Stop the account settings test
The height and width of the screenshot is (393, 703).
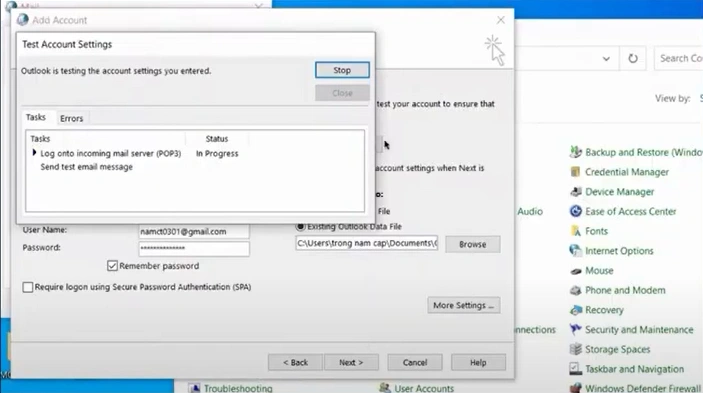pos(342,70)
